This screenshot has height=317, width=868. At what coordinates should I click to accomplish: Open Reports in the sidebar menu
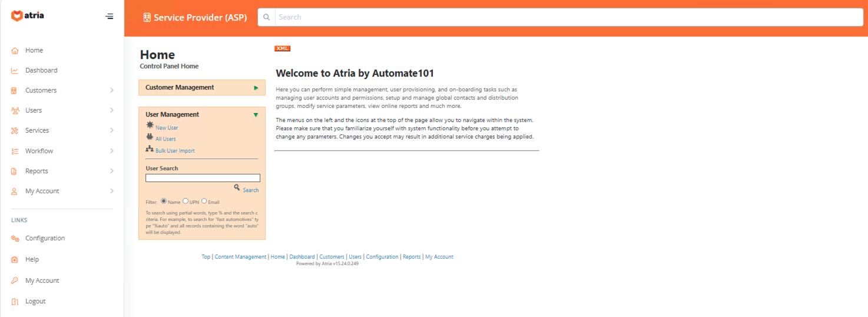pos(37,171)
